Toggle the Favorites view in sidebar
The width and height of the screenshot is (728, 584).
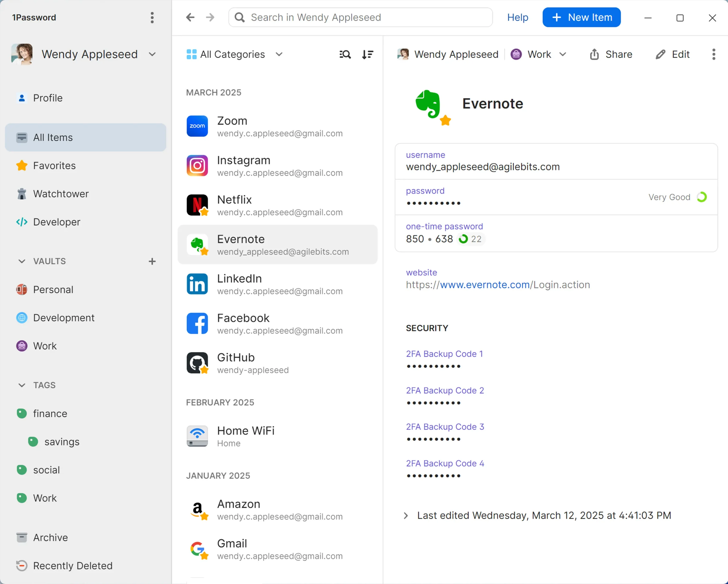coord(54,165)
